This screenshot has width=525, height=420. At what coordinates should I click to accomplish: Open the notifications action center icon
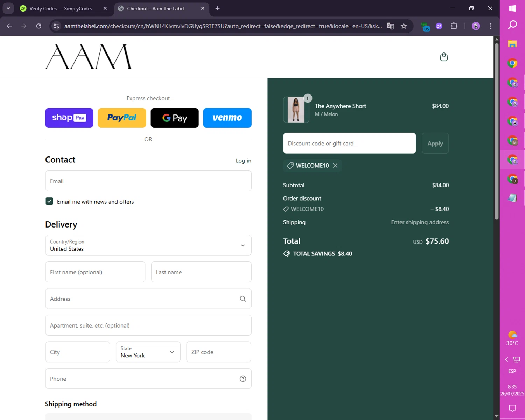pos(512,408)
